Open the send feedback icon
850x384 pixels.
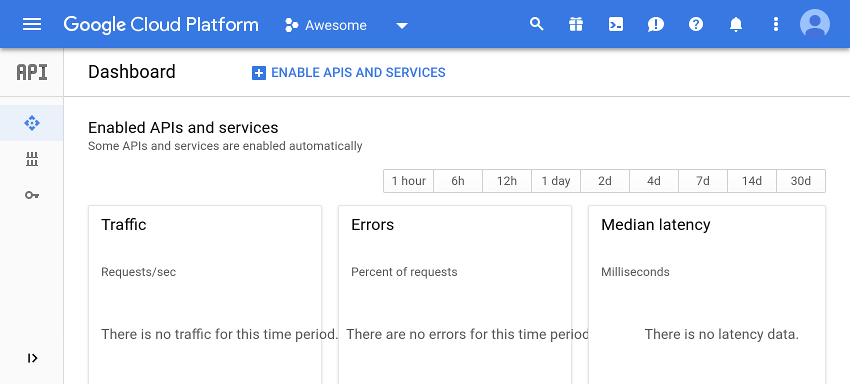[656, 24]
